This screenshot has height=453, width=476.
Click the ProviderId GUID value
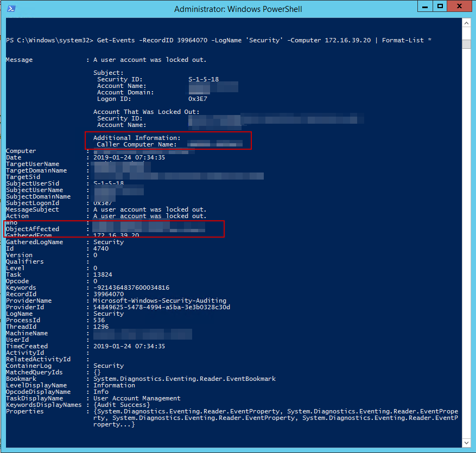click(161, 307)
